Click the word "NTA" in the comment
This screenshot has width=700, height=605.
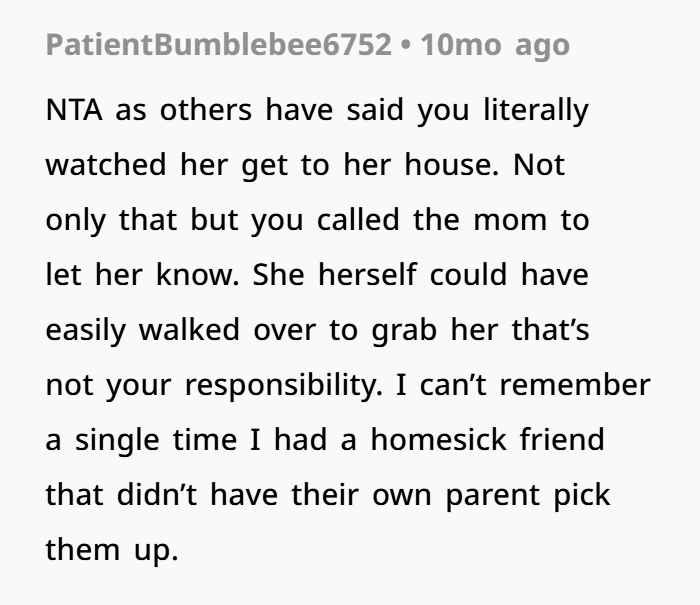[73, 110]
